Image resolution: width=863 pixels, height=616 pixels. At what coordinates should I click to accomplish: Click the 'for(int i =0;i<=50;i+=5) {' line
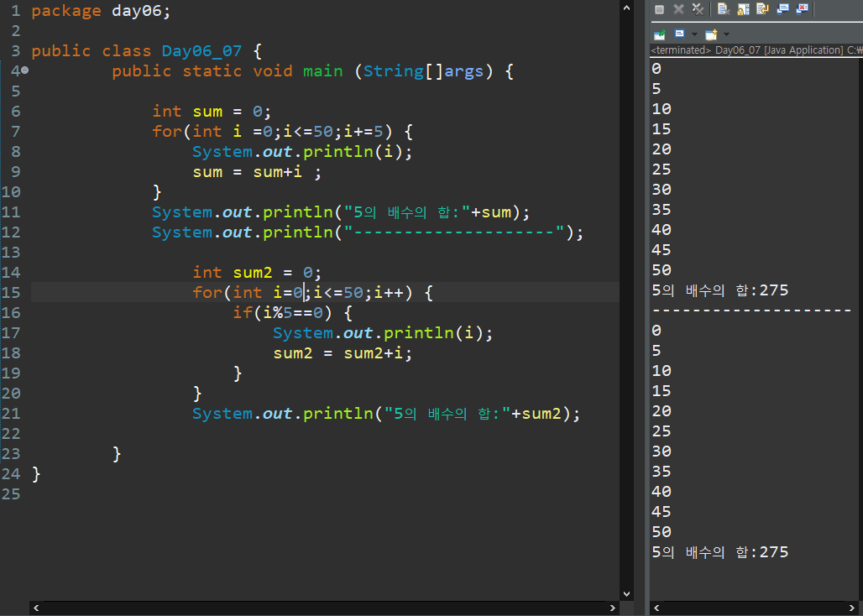pyautogui.click(x=282, y=132)
